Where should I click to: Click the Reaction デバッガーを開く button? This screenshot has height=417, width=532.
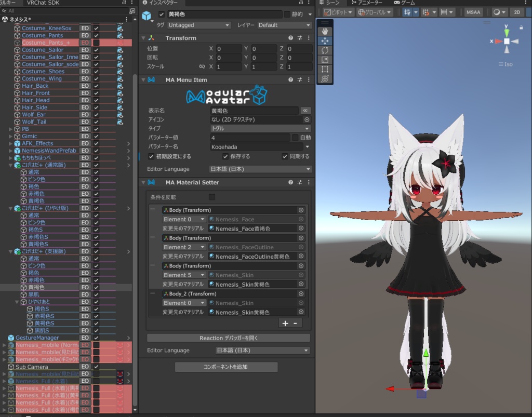click(228, 338)
